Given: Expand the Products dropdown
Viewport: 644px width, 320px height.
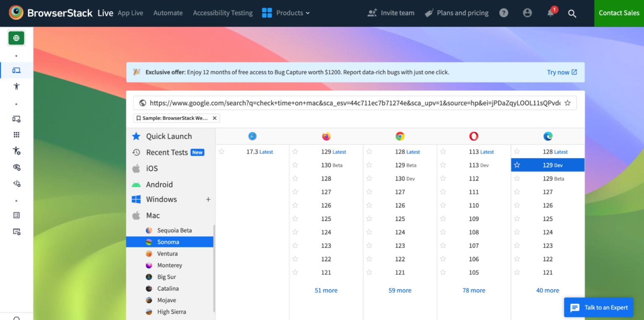Looking at the screenshot, I should coord(289,13).
